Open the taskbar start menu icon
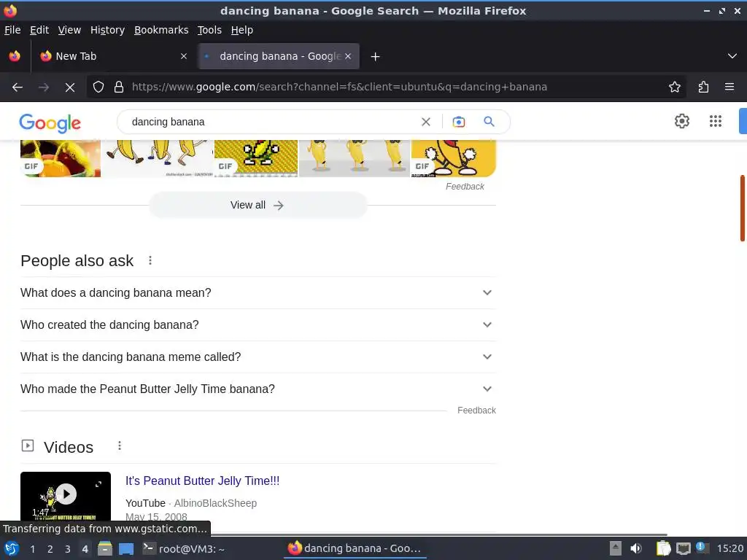Screen dimensions: 747x560 tap(12, 548)
